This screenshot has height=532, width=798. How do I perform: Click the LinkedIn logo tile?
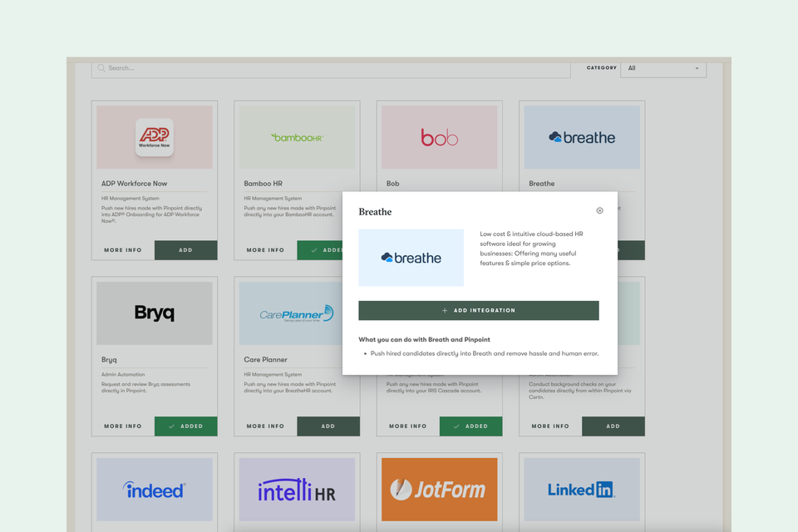point(582,490)
